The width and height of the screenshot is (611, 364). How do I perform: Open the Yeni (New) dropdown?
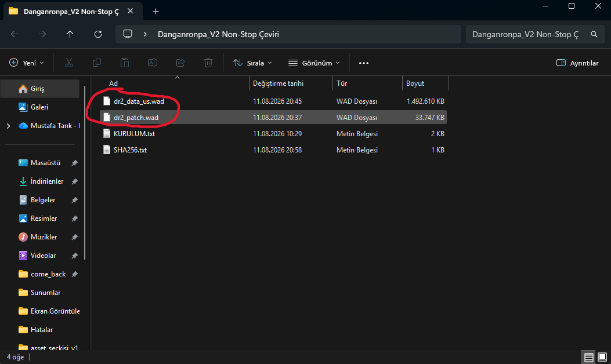(x=27, y=63)
